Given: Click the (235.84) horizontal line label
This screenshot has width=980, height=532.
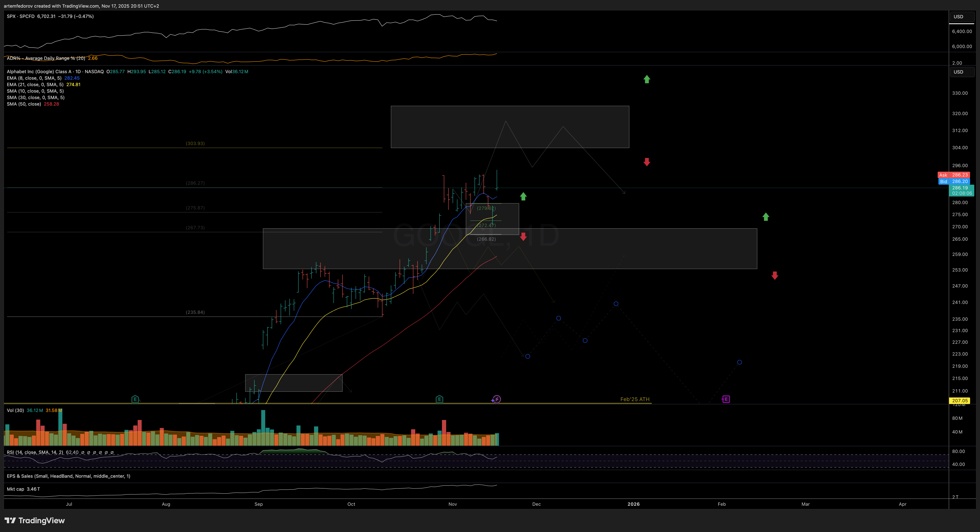Looking at the screenshot, I should 195,312.
